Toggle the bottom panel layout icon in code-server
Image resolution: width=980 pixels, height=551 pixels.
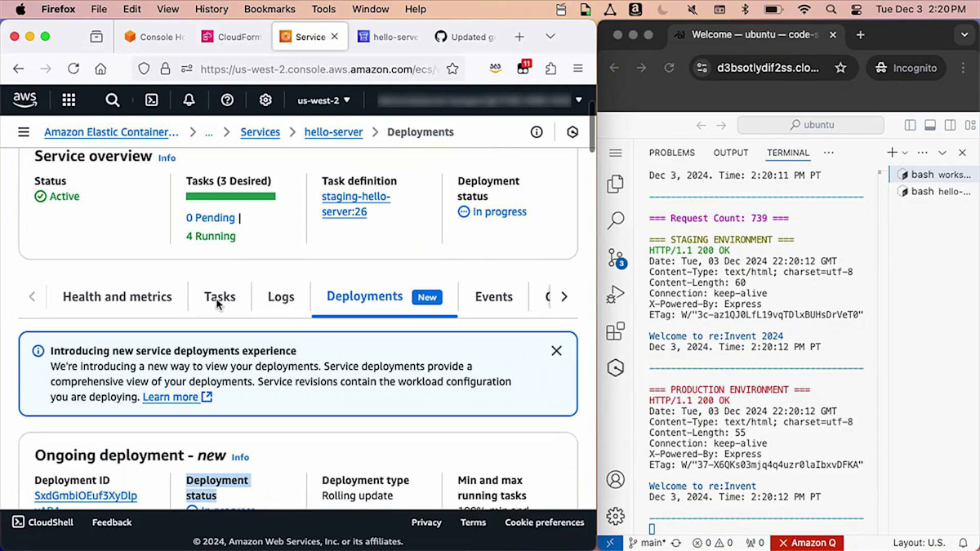click(930, 125)
